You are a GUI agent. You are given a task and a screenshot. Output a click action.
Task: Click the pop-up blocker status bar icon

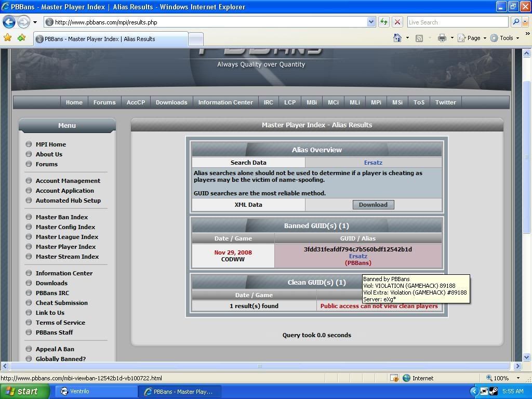point(394,378)
